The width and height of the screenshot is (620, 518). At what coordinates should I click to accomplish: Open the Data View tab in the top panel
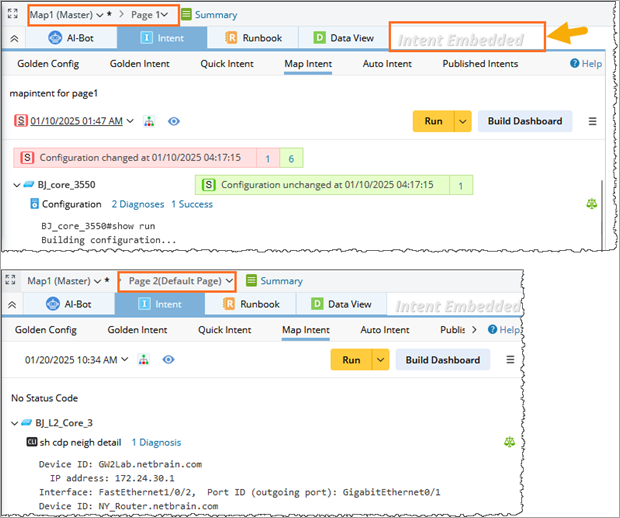343,38
